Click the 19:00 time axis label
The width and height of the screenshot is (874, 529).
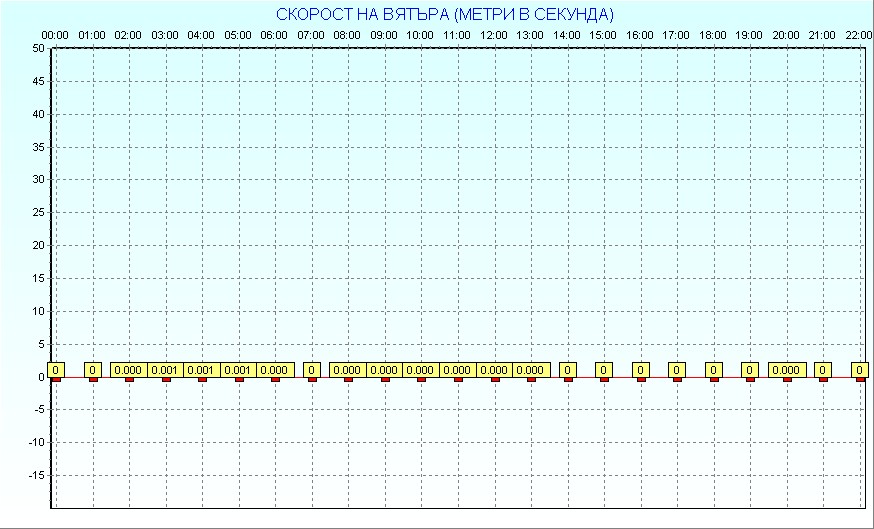tap(750, 35)
